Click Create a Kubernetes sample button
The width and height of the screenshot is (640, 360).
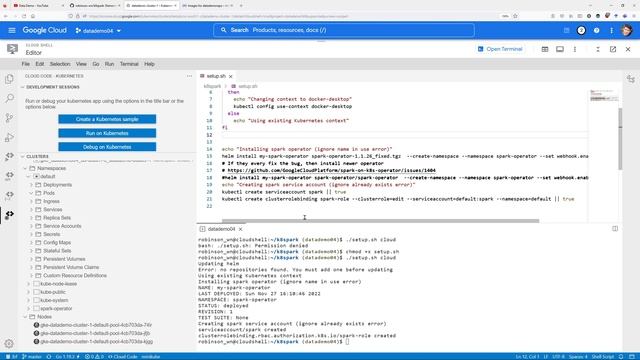click(x=107, y=119)
